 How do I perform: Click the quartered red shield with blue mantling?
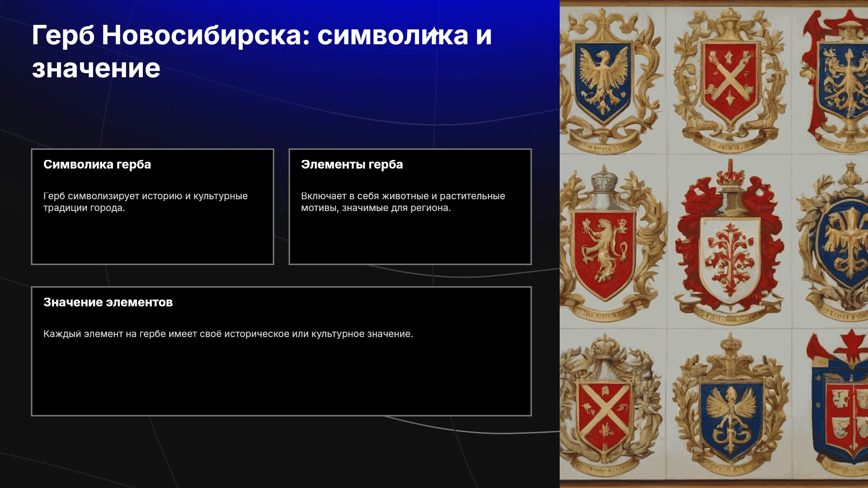[841, 416]
